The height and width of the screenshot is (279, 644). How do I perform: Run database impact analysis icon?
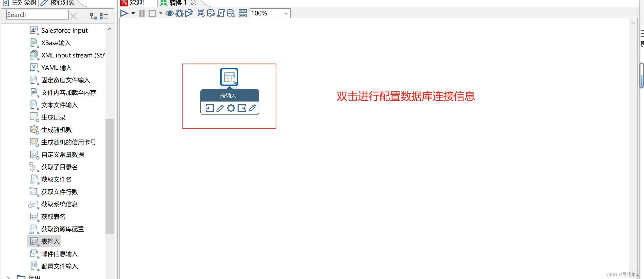[211, 13]
